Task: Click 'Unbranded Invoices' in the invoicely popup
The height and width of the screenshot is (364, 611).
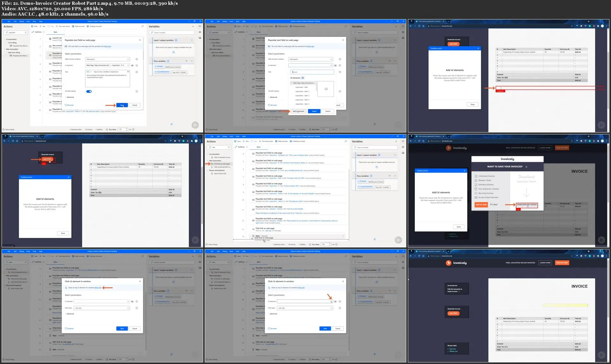Action: click(x=487, y=176)
